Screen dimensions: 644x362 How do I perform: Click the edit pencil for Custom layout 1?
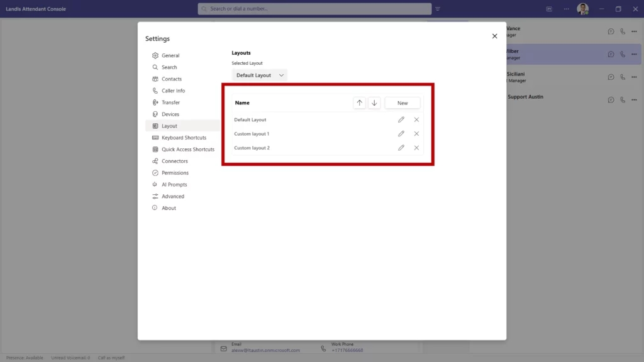pyautogui.click(x=401, y=134)
